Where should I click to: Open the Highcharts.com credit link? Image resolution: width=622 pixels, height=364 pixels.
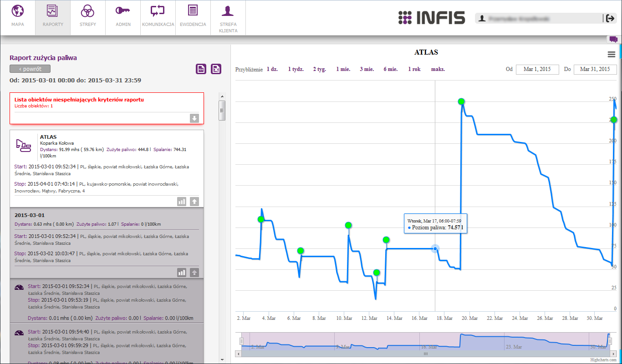[x=604, y=360]
